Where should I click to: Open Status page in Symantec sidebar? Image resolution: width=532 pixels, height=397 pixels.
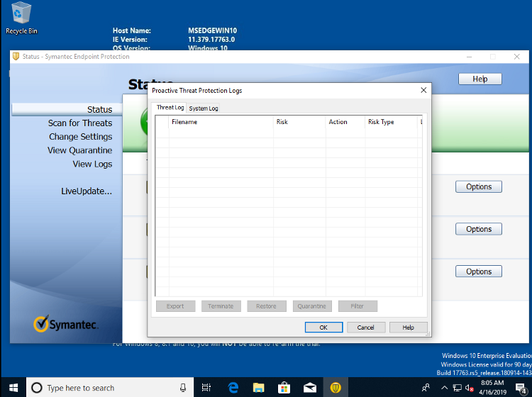(x=67, y=109)
